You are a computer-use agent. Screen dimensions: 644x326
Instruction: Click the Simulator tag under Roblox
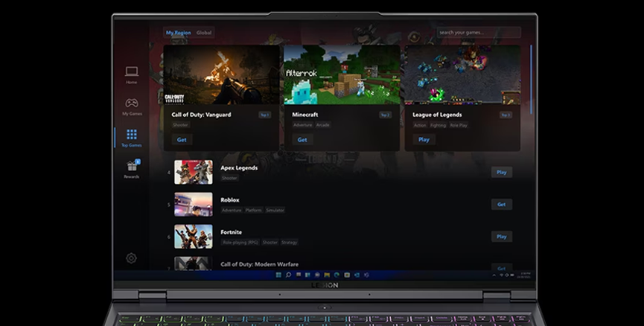(x=275, y=210)
